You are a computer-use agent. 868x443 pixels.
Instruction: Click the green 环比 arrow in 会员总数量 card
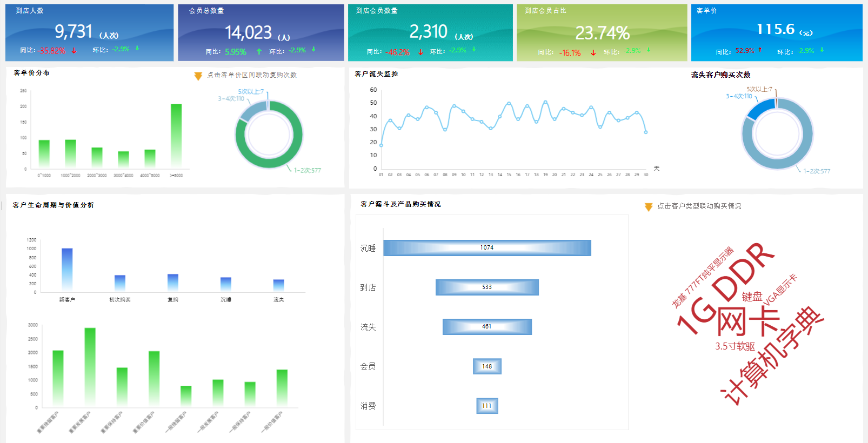(313, 50)
